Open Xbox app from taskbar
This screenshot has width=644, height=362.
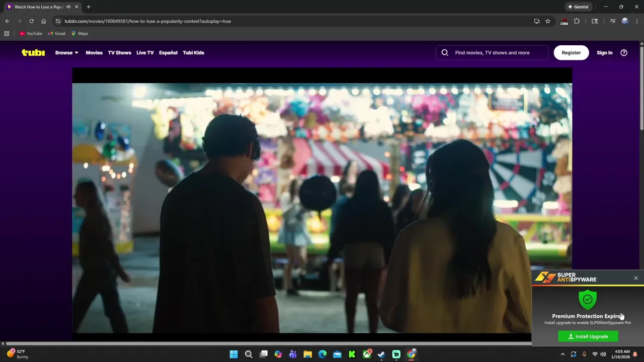pos(367,354)
